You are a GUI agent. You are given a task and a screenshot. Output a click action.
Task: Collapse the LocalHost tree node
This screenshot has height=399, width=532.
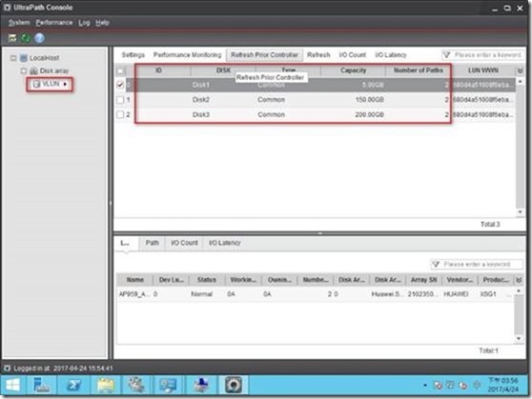(x=13, y=58)
